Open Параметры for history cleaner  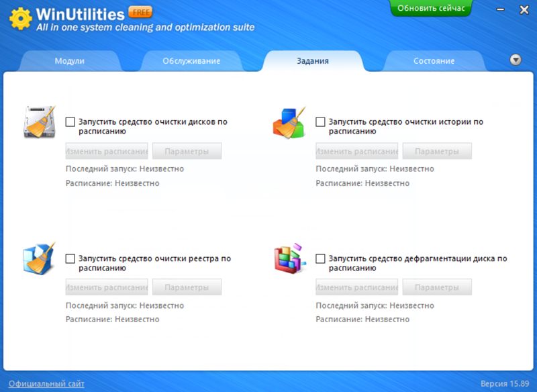tap(437, 151)
